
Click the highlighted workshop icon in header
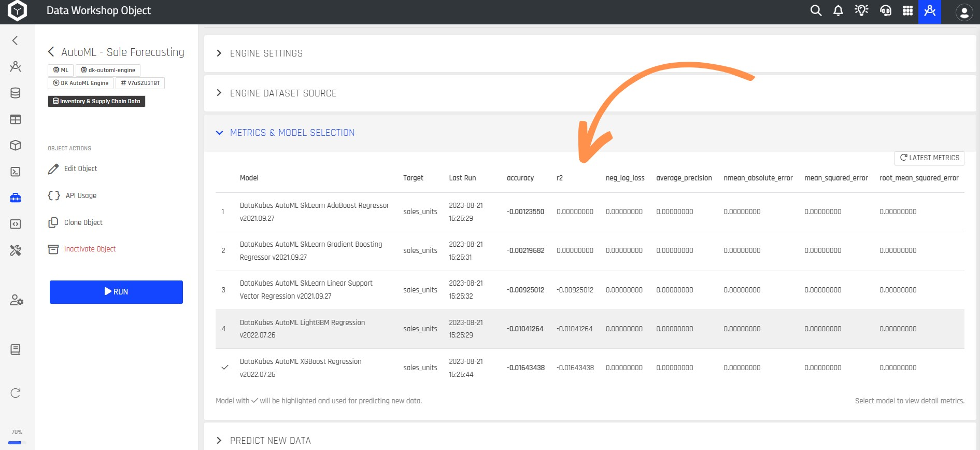[x=930, y=11]
